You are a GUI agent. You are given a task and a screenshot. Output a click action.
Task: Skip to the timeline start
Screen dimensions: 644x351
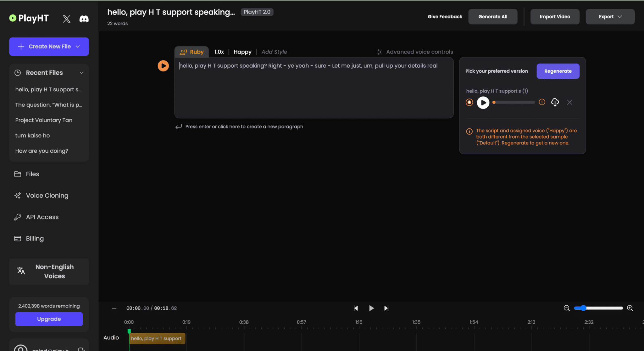[356, 308]
